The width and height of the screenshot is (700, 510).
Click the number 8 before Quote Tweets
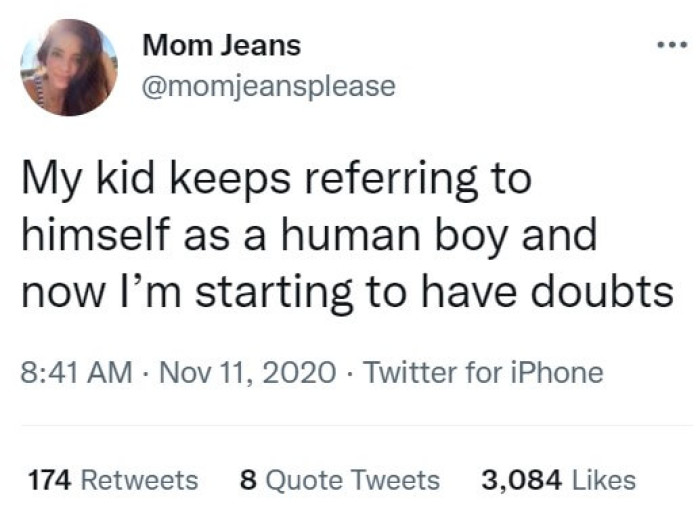pos(249,480)
